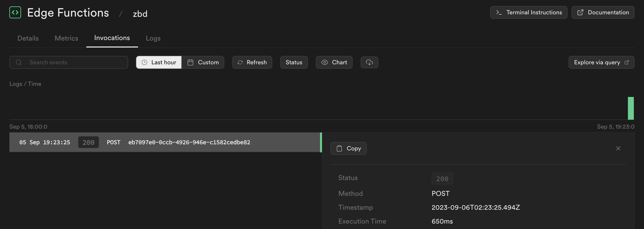This screenshot has width=644, height=229.
Task: Click the clipboard icon on Copy button
Action: [339, 148]
